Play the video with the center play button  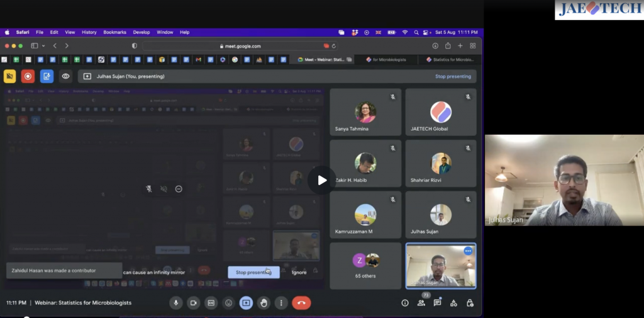pyautogui.click(x=322, y=180)
